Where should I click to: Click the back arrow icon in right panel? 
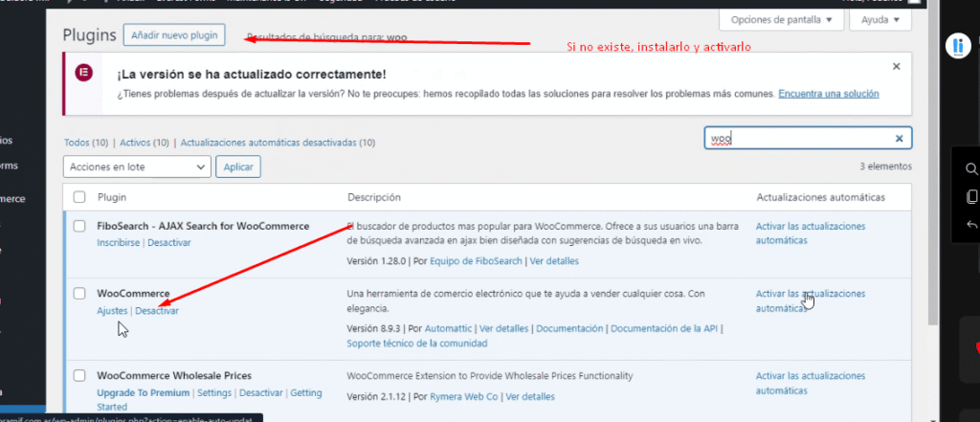[972, 225]
